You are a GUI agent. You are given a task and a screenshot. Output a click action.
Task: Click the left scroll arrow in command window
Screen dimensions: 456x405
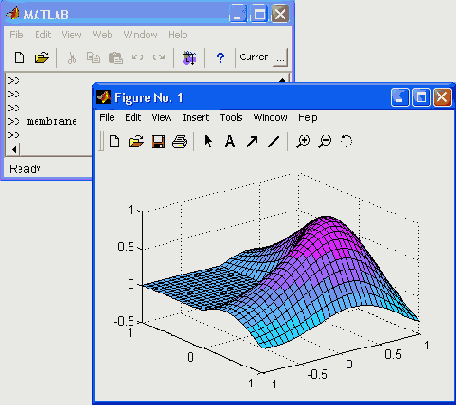(14, 150)
